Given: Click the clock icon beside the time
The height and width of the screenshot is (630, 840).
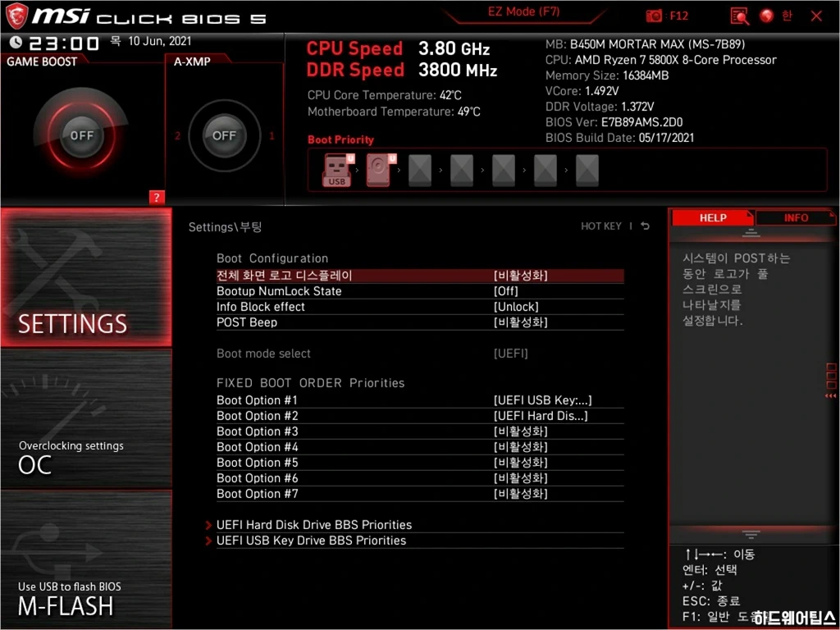Looking at the screenshot, I should point(16,42).
